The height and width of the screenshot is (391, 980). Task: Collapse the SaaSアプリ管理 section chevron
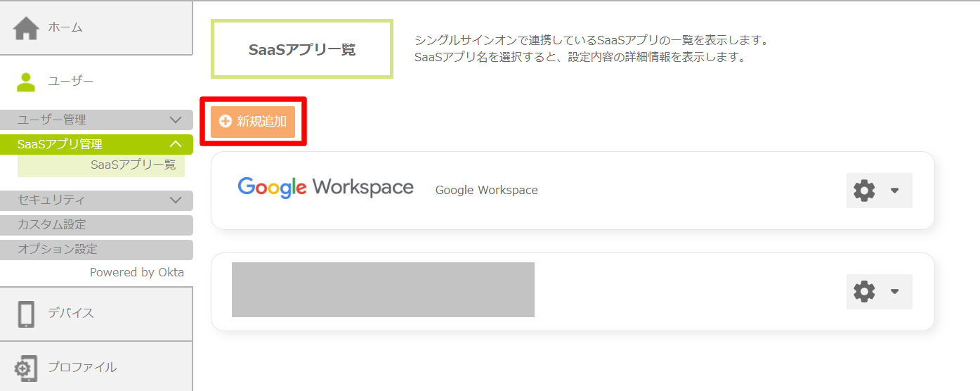(176, 145)
